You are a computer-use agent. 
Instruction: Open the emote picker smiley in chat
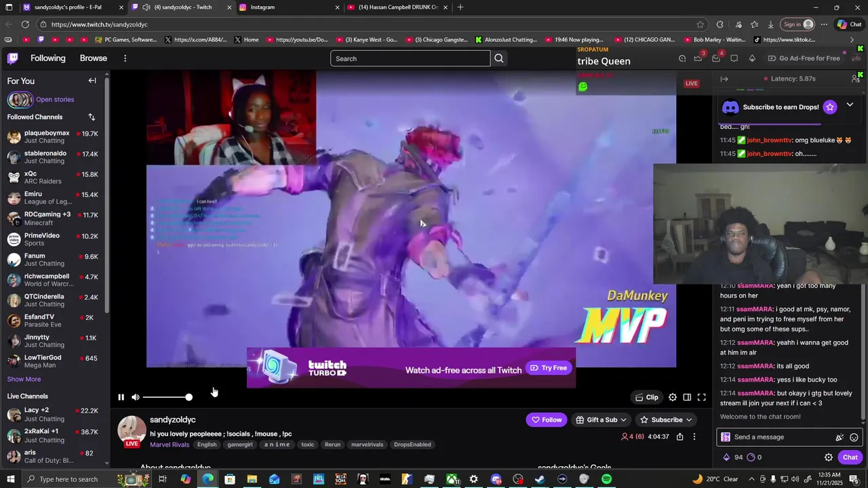point(854,437)
